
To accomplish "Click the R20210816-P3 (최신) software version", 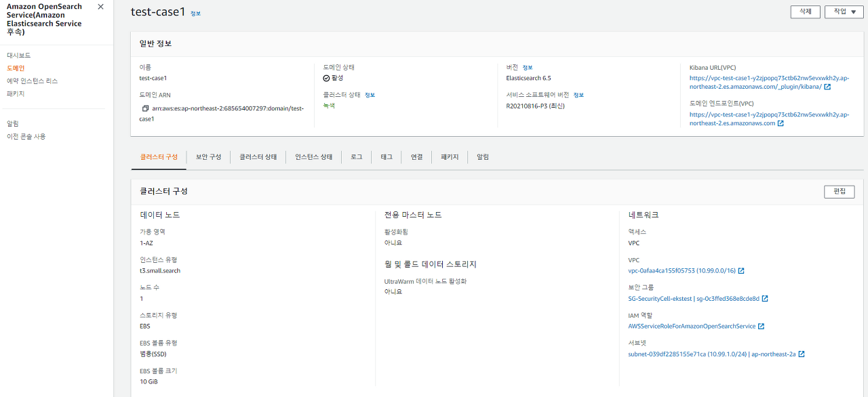I will [535, 106].
